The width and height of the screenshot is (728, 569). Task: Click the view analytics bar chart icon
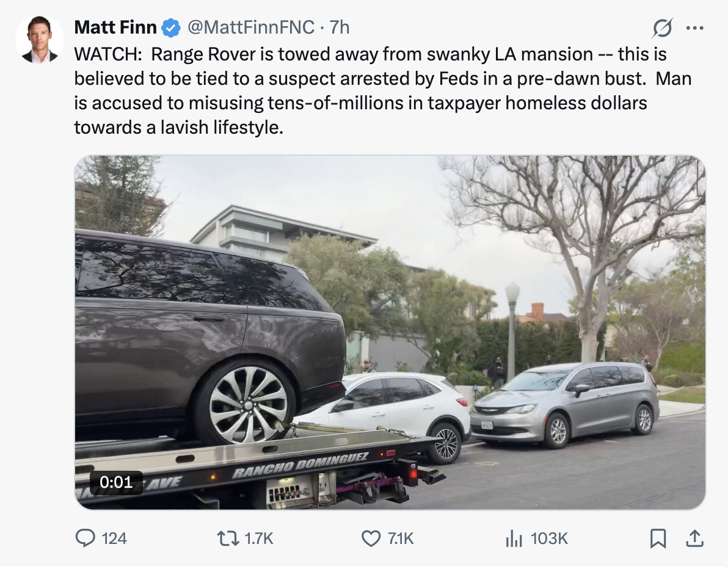(x=514, y=538)
